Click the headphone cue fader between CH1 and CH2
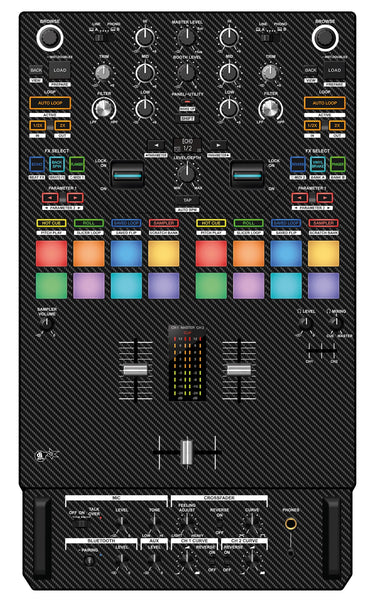This screenshot has width=375, height=602. click(x=322, y=351)
